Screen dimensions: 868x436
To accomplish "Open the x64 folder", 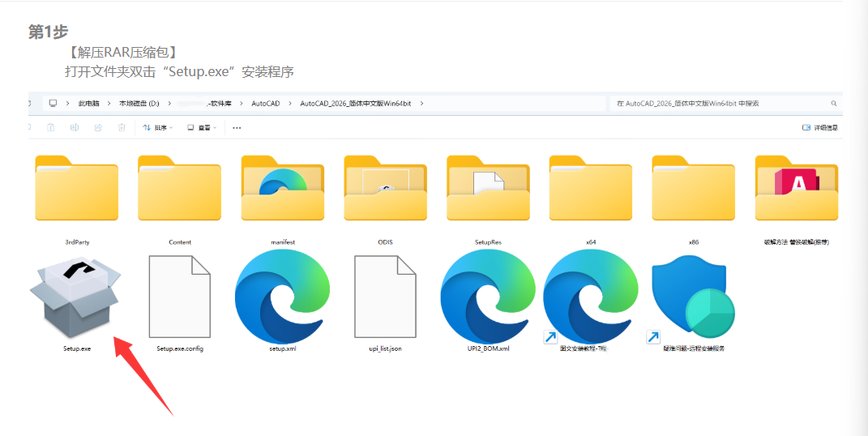I will click(x=591, y=188).
